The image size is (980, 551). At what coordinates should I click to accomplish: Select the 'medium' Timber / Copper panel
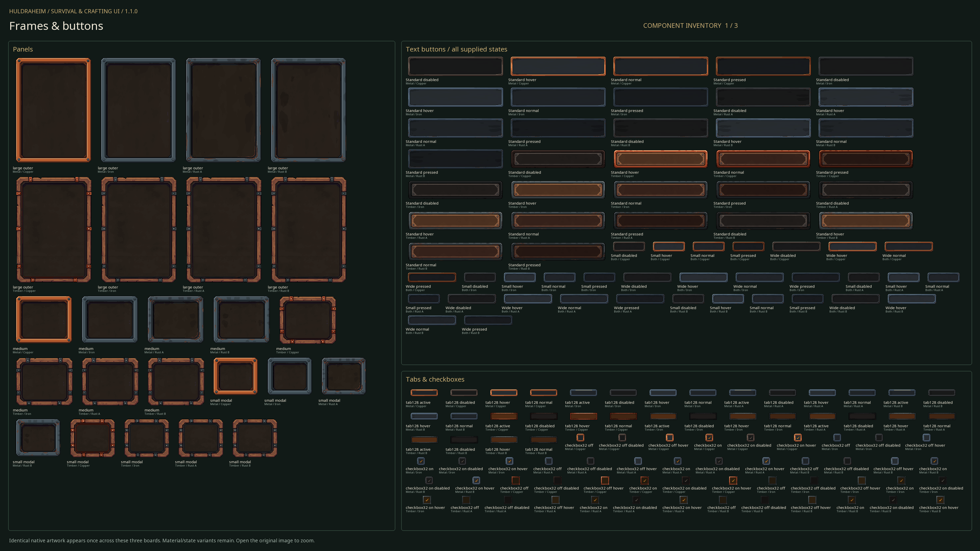(308, 320)
